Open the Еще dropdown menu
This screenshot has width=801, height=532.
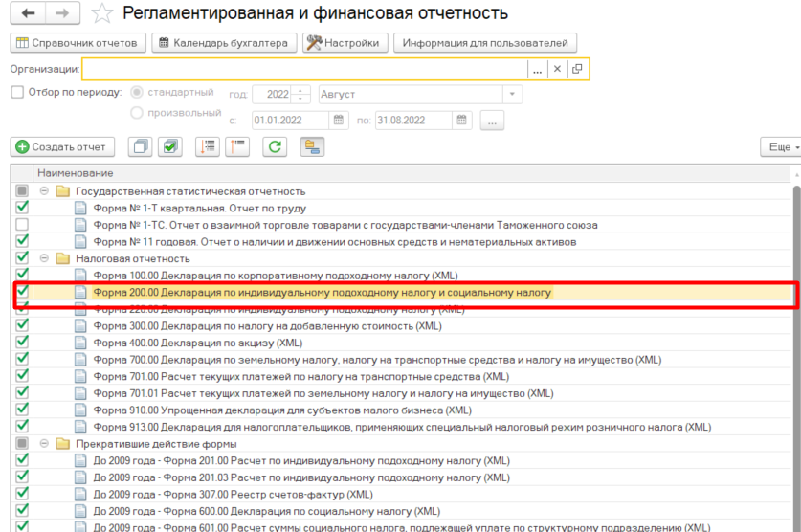[779, 146]
